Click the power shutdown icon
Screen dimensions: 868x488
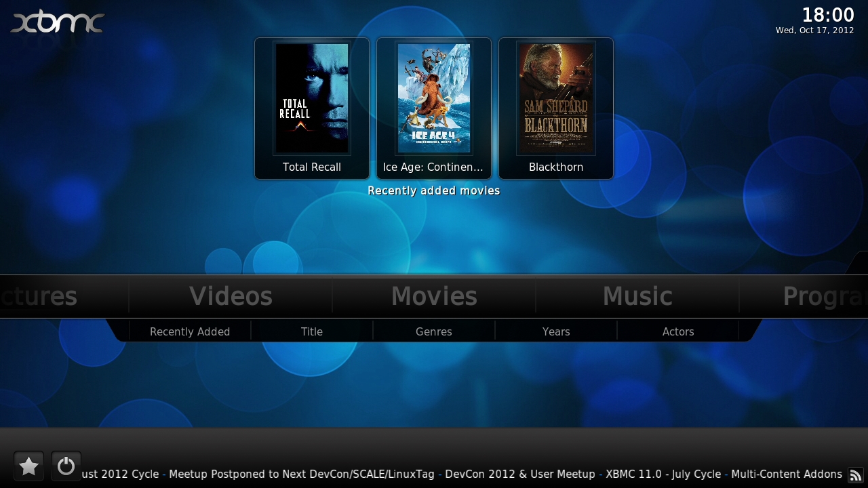[x=66, y=466]
